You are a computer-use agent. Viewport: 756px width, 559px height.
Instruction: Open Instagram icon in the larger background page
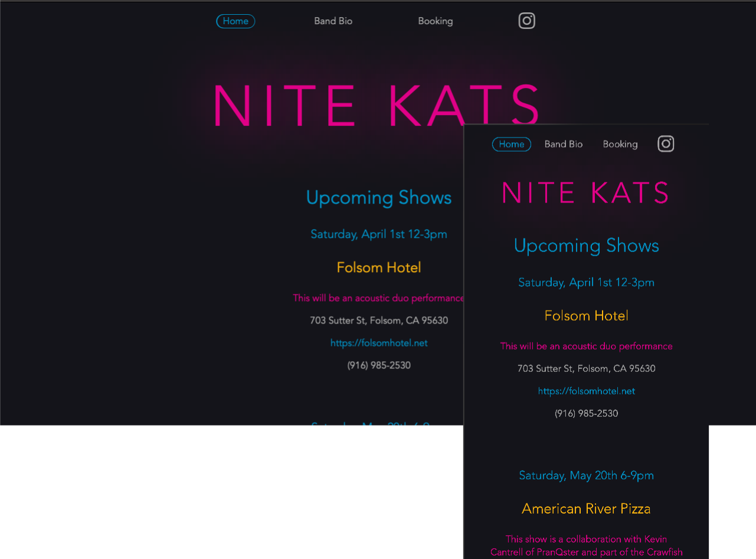(x=526, y=21)
